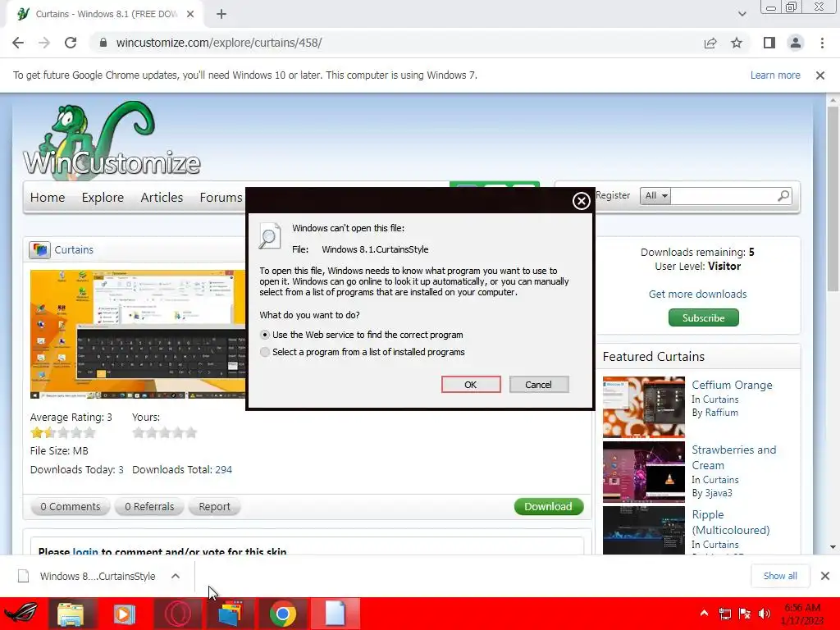Open the Forums menu item

click(221, 198)
